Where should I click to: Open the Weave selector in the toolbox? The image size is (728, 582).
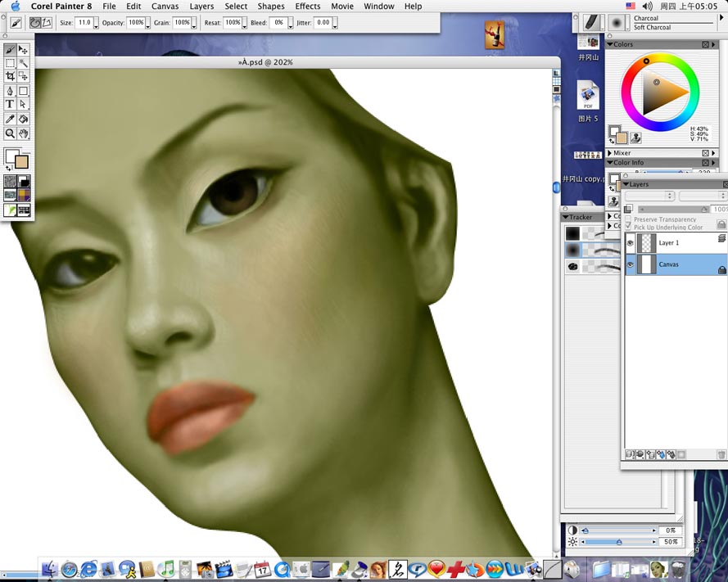click(24, 196)
